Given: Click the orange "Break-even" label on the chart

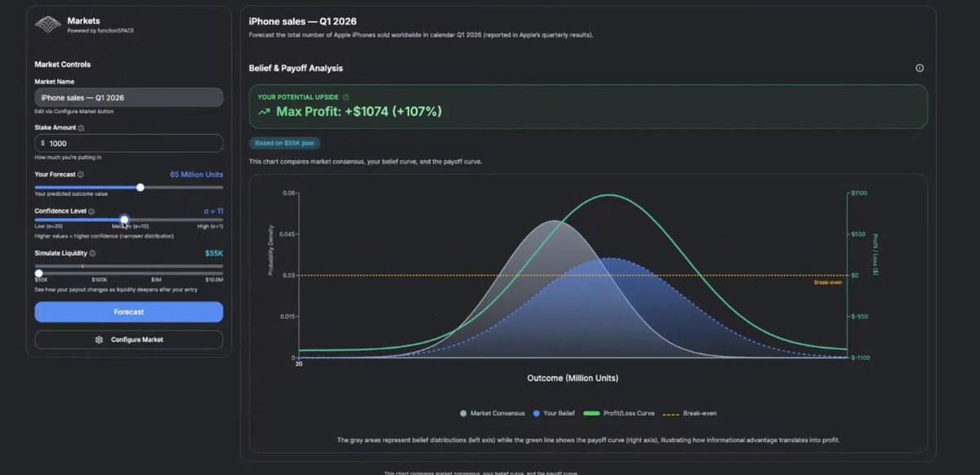Looking at the screenshot, I should (x=827, y=282).
